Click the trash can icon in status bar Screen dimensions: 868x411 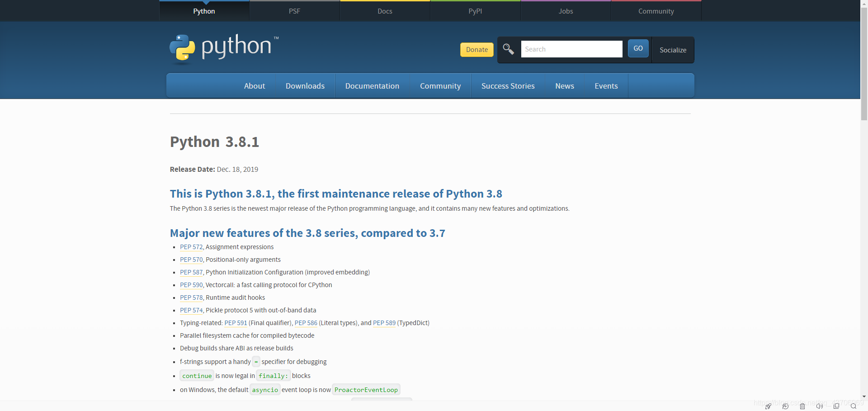[802, 406]
